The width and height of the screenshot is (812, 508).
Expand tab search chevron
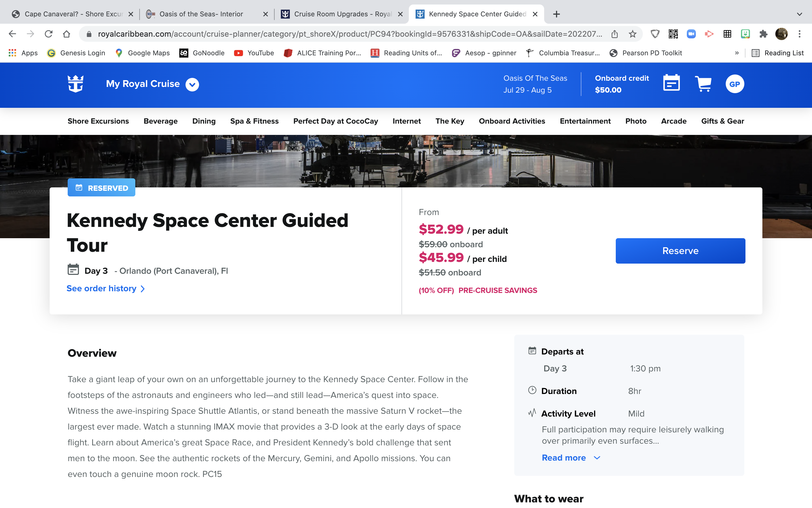click(x=800, y=14)
